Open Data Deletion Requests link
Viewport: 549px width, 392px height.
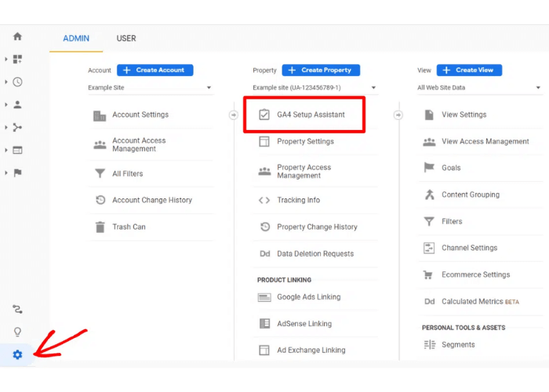[315, 254]
